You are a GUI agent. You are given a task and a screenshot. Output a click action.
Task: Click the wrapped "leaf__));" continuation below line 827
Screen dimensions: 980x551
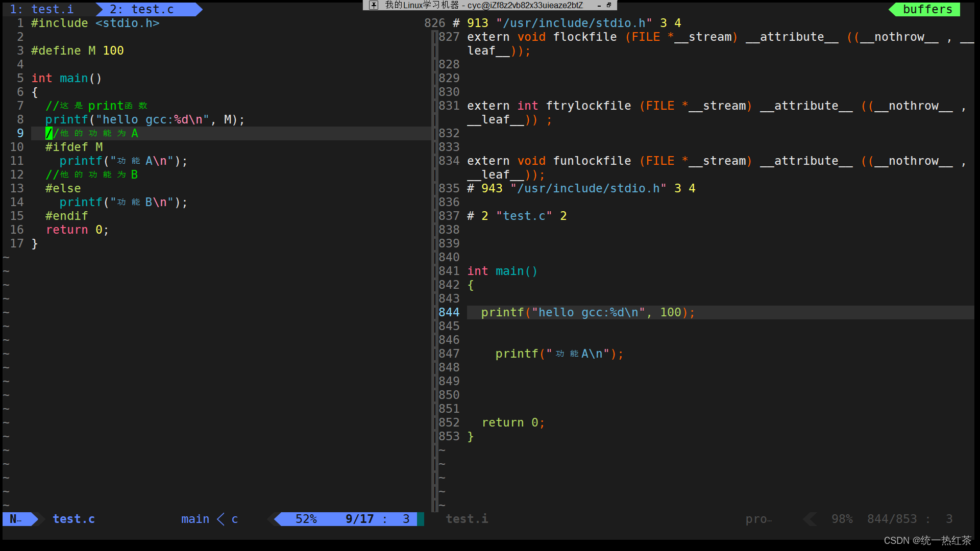coord(499,51)
